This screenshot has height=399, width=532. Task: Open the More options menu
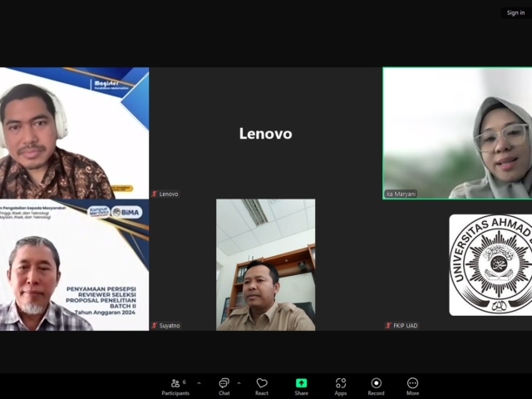click(412, 387)
